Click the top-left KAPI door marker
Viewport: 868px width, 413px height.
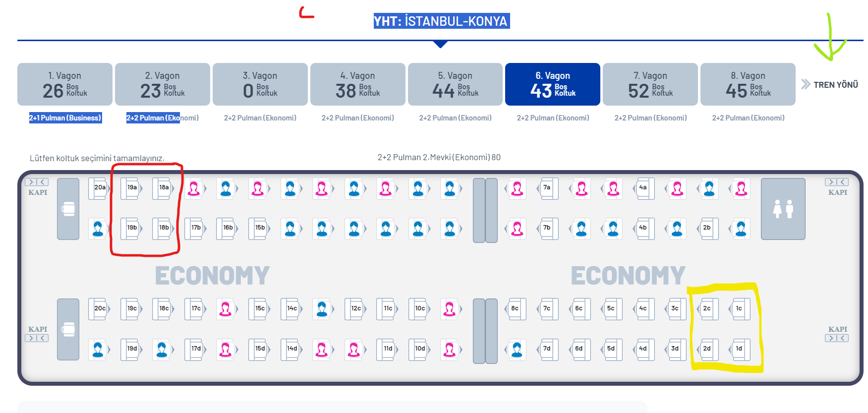click(x=37, y=187)
